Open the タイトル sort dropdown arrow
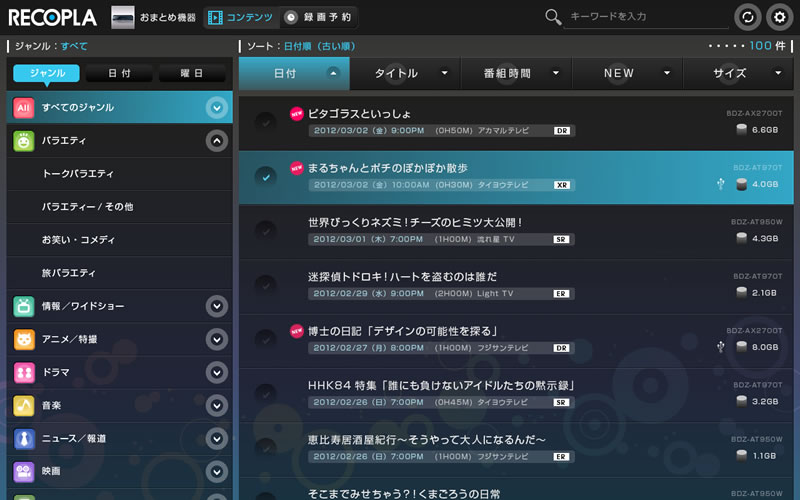The image size is (800, 500). (444, 73)
